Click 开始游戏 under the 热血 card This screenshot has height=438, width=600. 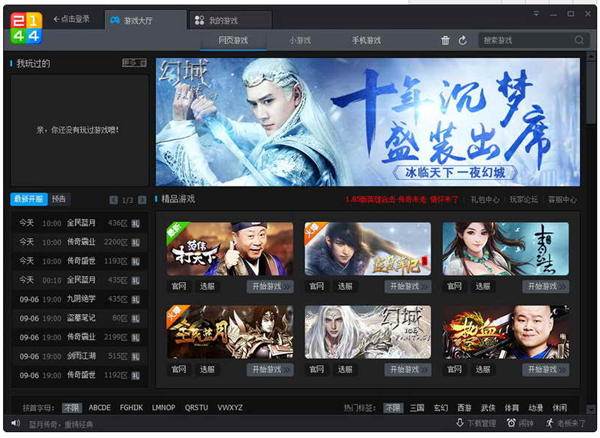pyautogui.click(x=546, y=370)
